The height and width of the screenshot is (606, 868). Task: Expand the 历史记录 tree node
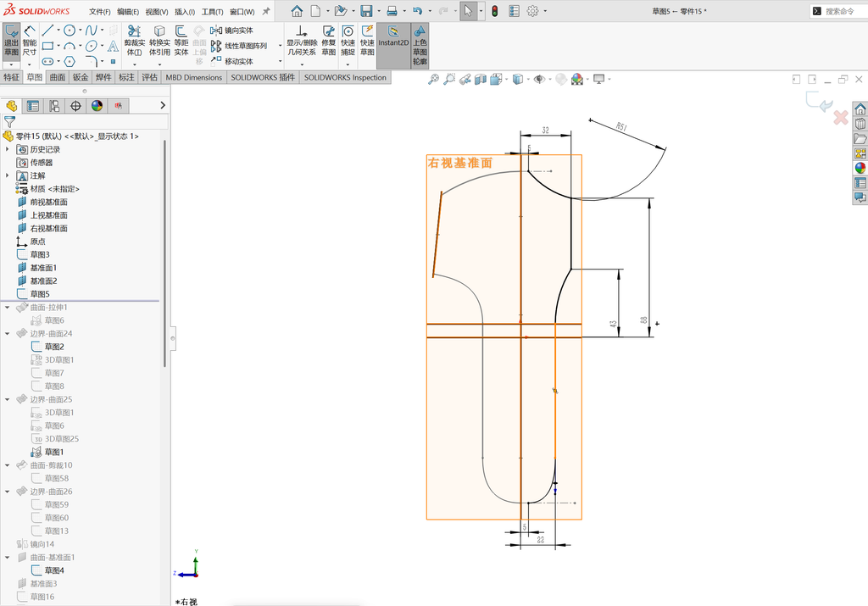[7, 149]
